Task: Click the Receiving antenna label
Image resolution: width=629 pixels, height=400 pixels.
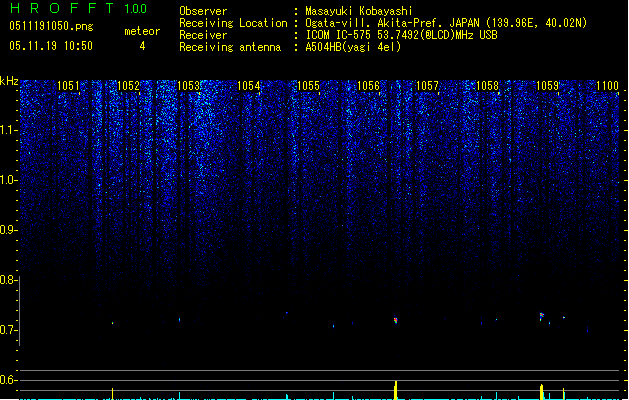Action: [x=230, y=47]
